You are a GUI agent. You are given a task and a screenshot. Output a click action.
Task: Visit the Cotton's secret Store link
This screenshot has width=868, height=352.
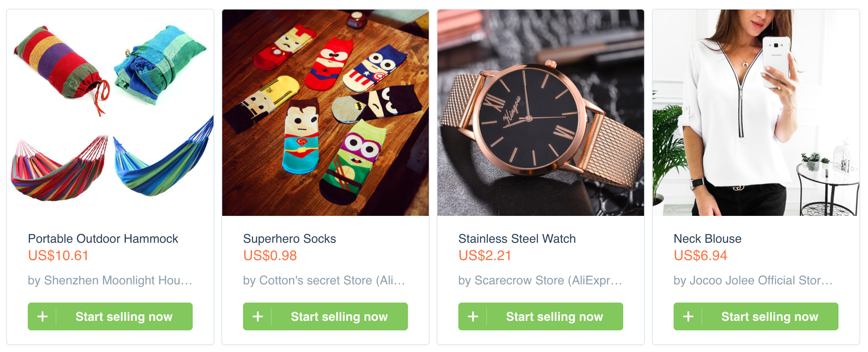(324, 280)
